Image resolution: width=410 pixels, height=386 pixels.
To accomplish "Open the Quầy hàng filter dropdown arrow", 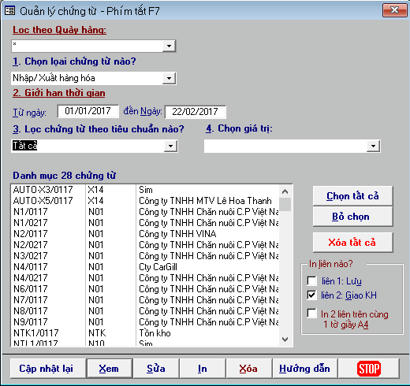I will (169, 46).
